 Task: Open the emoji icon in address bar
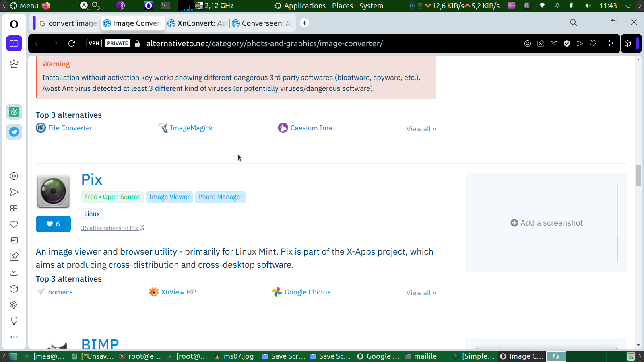(x=528, y=43)
